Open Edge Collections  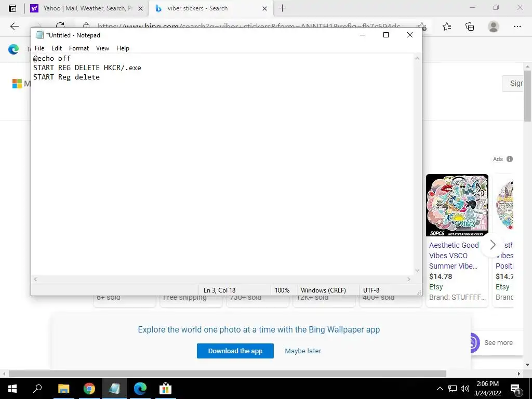tap(470, 26)
